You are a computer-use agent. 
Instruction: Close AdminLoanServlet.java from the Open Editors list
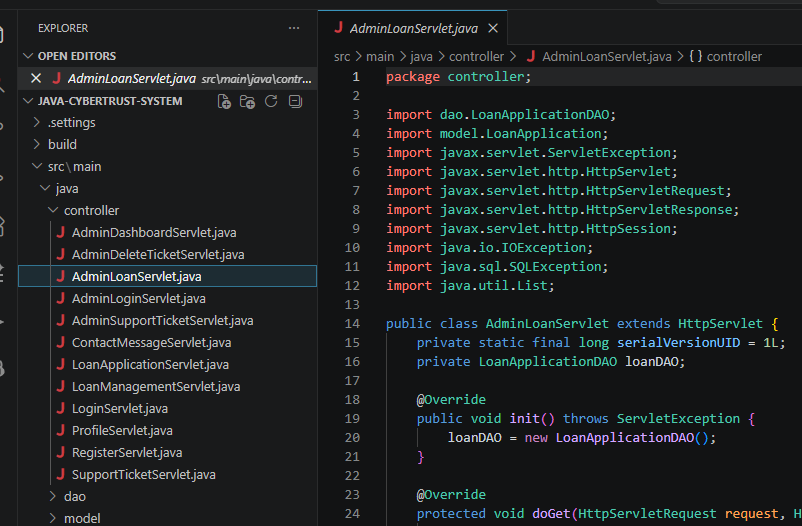click(x=36, y=78)
